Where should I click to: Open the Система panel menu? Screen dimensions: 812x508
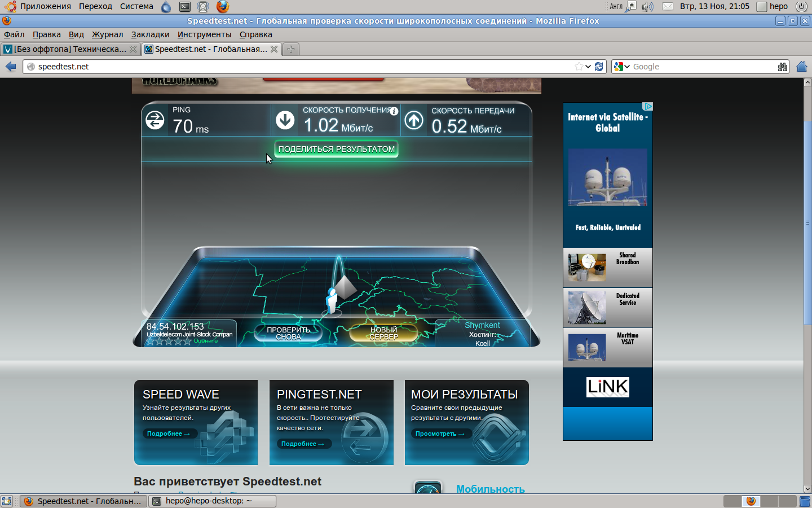coord(136,6)
